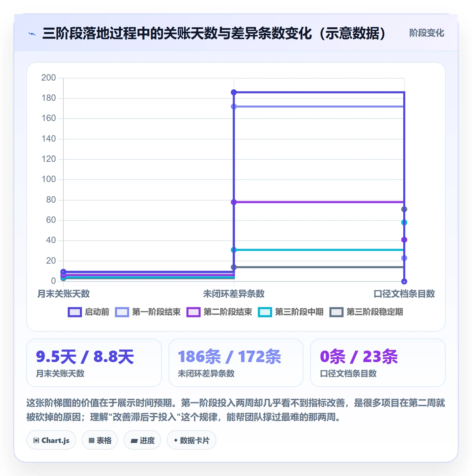Screen dimensions: 472x476
Task: Click the 0条 / 23条 stat value
Action: pyautogui.click(x=359, y=357)
